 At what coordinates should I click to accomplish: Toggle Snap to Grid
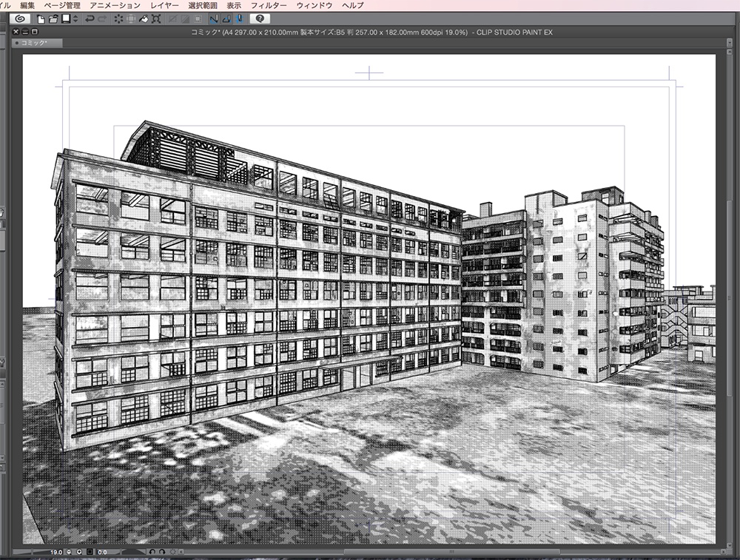(x=239, y=19)
